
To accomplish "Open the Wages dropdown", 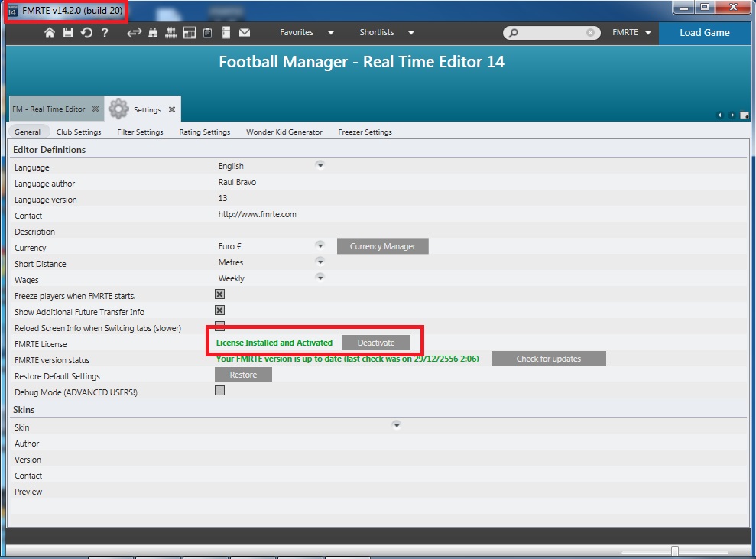I will (320, 278).
